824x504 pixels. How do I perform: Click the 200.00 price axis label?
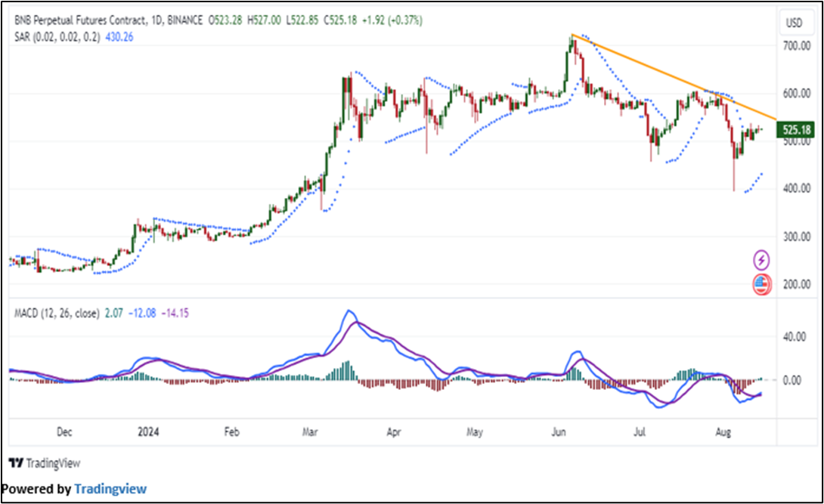[797, 285]
